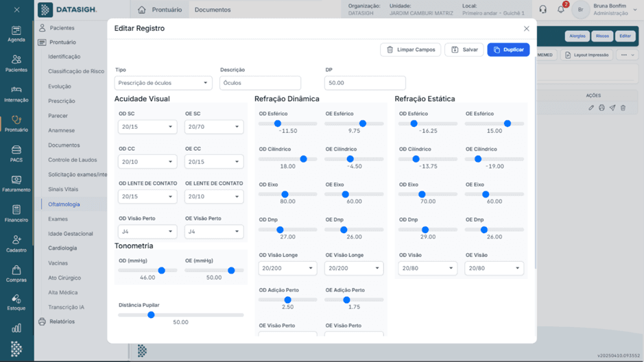The image size is (644, 362).
Task: Switch to the Documentos tab
Action: [213, 10]
